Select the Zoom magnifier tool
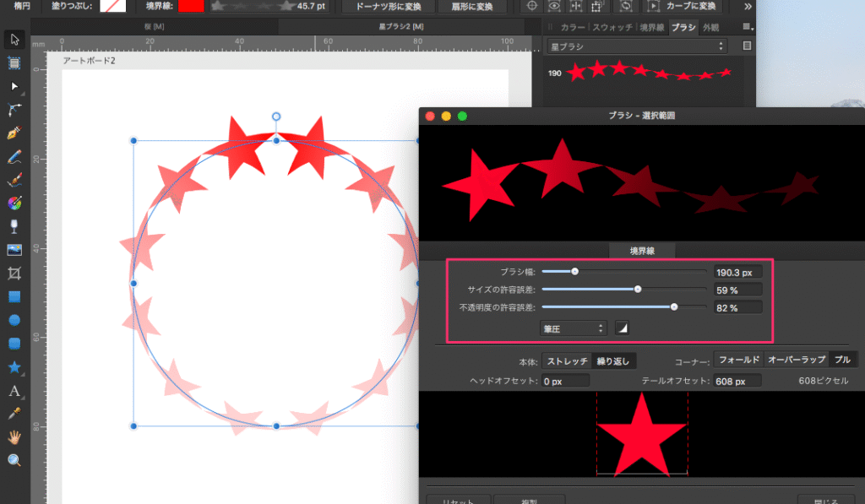The width and height of the screenshot is (865, 504). [x=14, y=460]
